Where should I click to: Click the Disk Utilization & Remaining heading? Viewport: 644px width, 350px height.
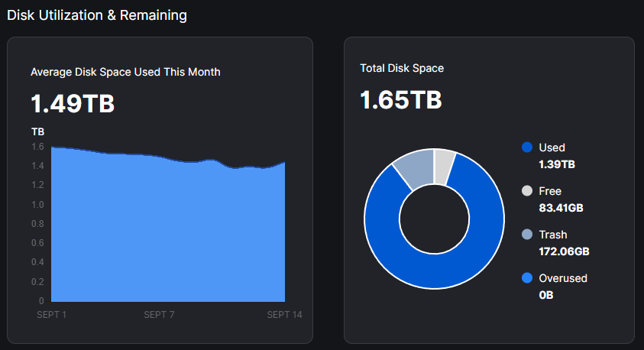tap(97, 15)
